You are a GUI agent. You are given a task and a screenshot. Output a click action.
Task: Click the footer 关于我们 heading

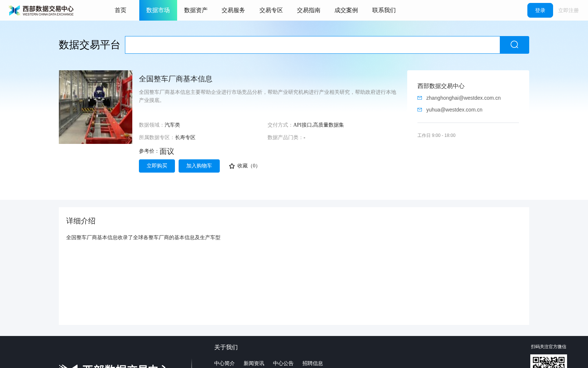(x=226, y=347)
